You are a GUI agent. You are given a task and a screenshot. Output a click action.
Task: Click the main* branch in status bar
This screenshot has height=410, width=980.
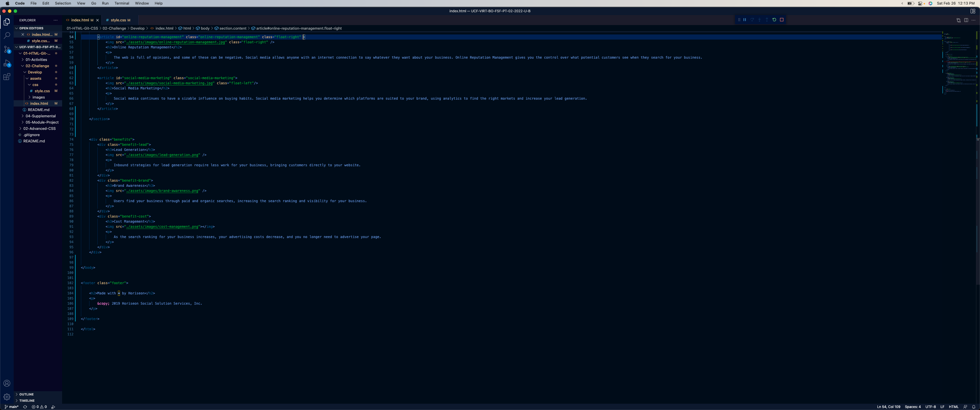12,407
